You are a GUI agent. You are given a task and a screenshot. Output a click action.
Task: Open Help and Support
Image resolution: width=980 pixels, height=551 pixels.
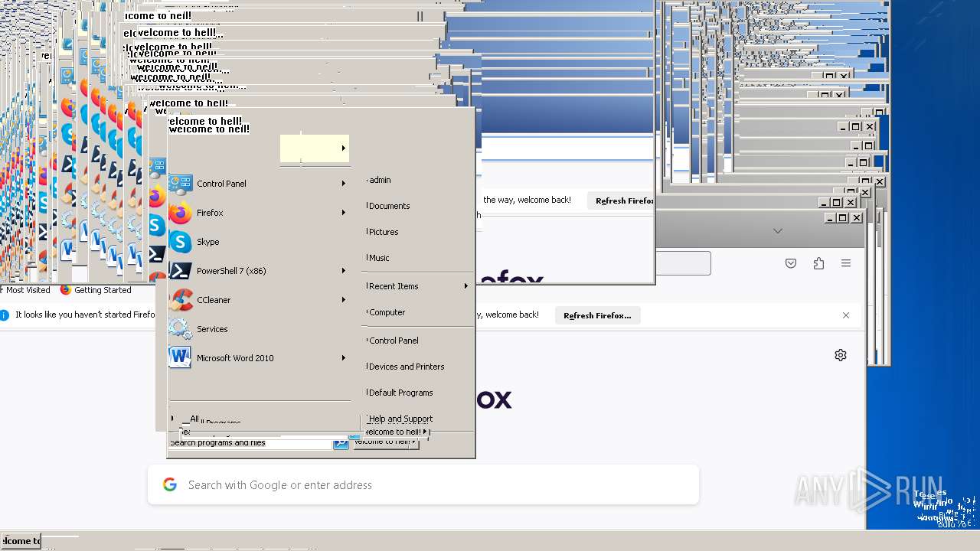[x=400, y=419]
